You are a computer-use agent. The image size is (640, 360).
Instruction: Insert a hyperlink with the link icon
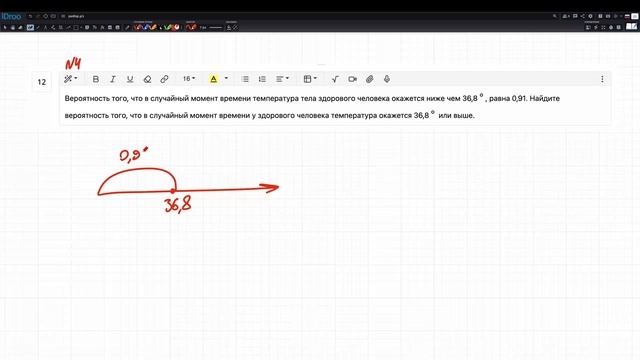164,79
